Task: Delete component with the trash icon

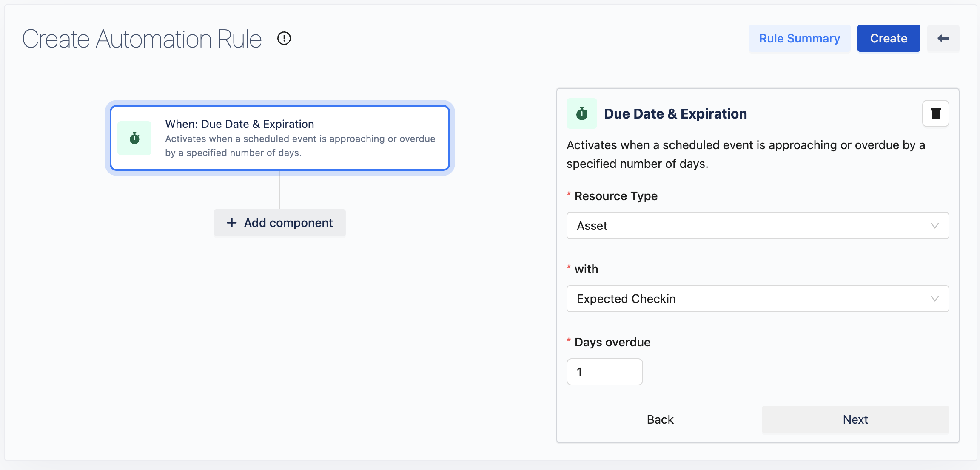Action: [935, 113]
